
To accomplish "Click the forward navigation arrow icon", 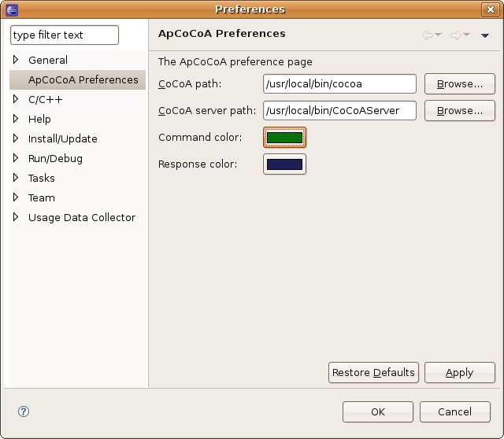I will click(x=455, y=35).
